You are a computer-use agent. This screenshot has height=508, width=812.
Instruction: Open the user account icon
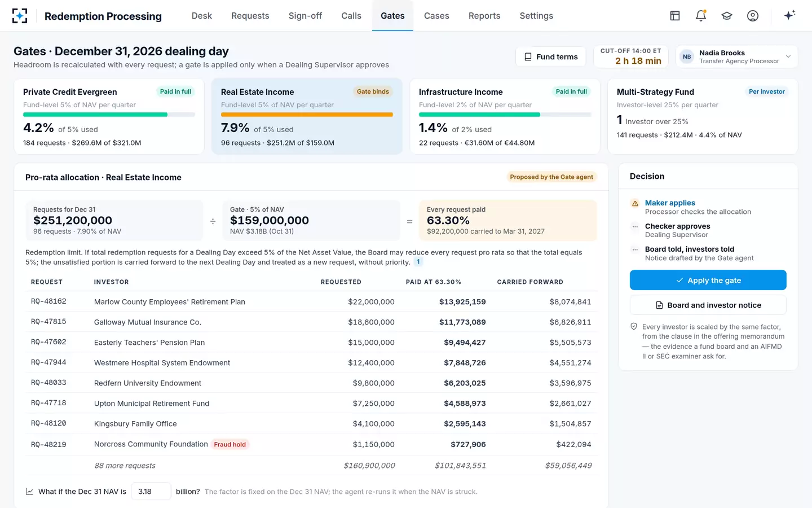(753, 16)
